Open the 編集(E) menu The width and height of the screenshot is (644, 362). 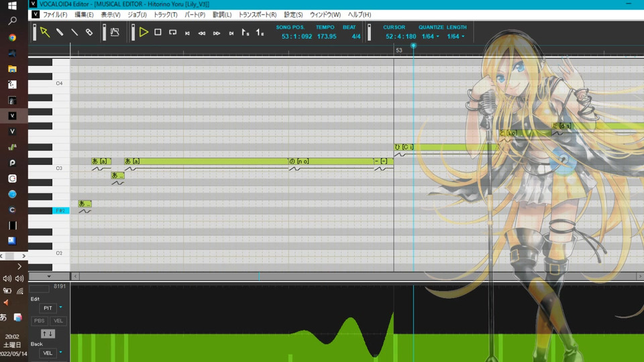coord(84,14)
